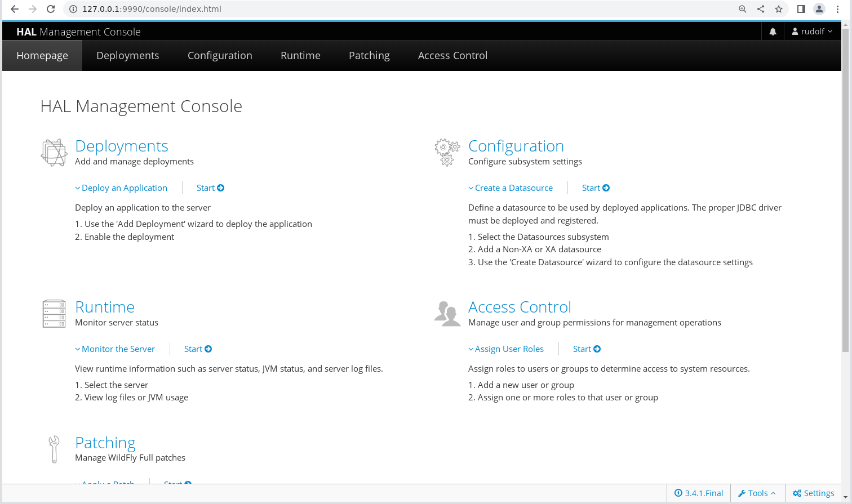
Task: Open the Access Control heading link
Action: [520, 307]
